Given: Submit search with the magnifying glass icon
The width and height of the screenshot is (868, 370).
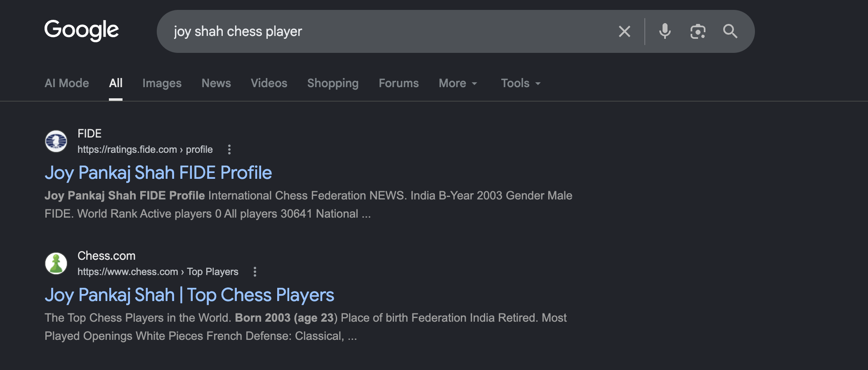Looking at the screenshot, I should [x=730, y=31].
